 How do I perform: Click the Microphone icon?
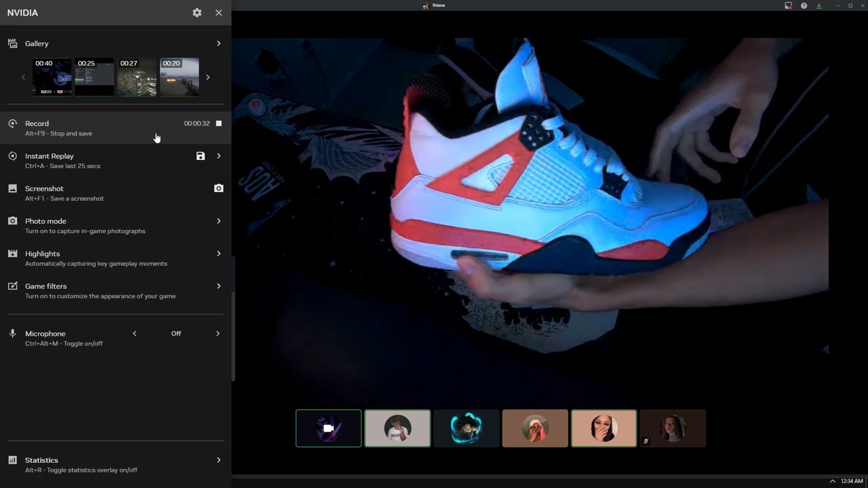12,333
